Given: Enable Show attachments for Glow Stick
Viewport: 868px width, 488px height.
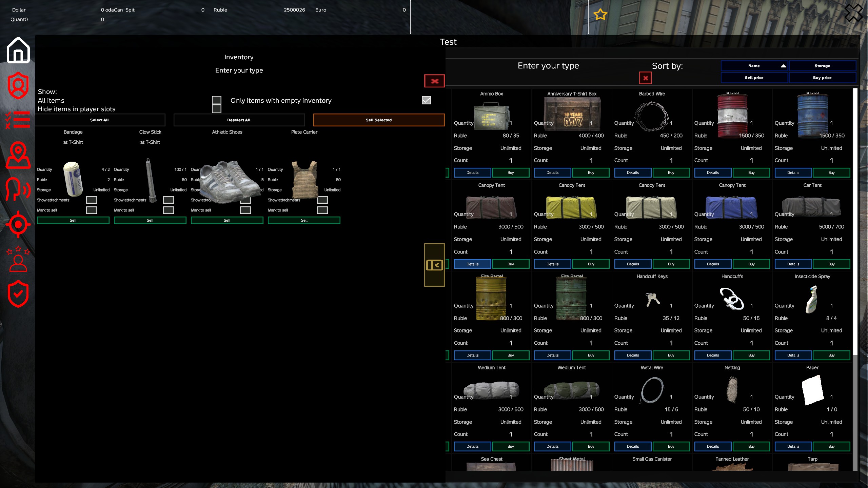Looking at the screenshot, I should tap(169, 200).
